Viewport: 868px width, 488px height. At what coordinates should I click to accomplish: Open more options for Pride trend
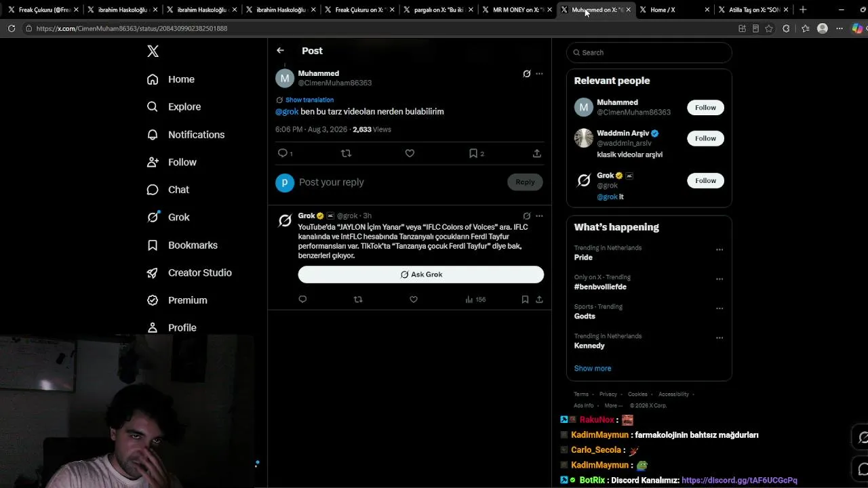719,249
